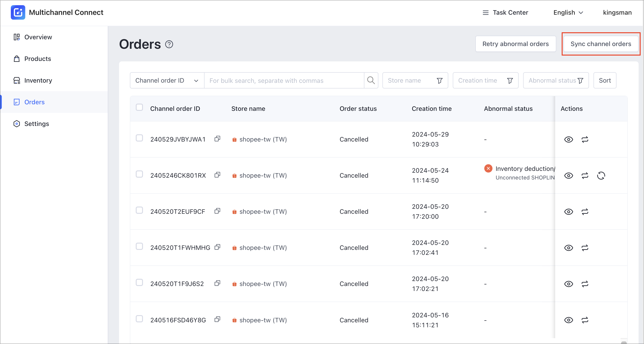Copy order ID 240529JVBYJWA1
Screen dimensions: 644x344
pyautogui.click(x=218, y=139)
